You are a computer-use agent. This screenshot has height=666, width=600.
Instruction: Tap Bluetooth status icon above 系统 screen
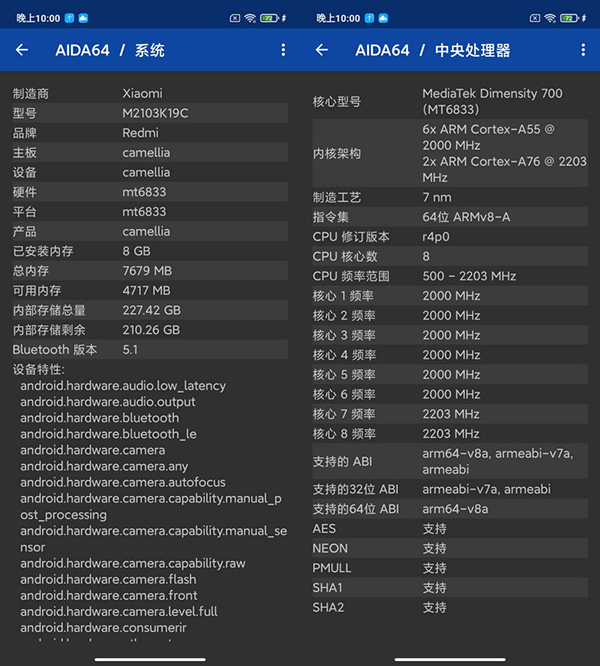point(283,18)
